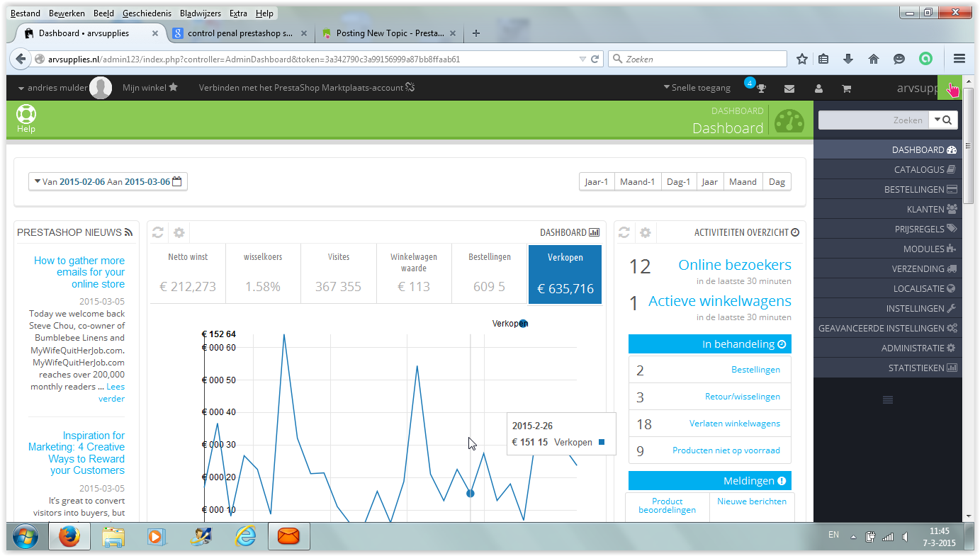The height and width of the screenshot is (556, 980).
Task: Open the address bar history dropdown arrow
Action: [x=582, y=59]
